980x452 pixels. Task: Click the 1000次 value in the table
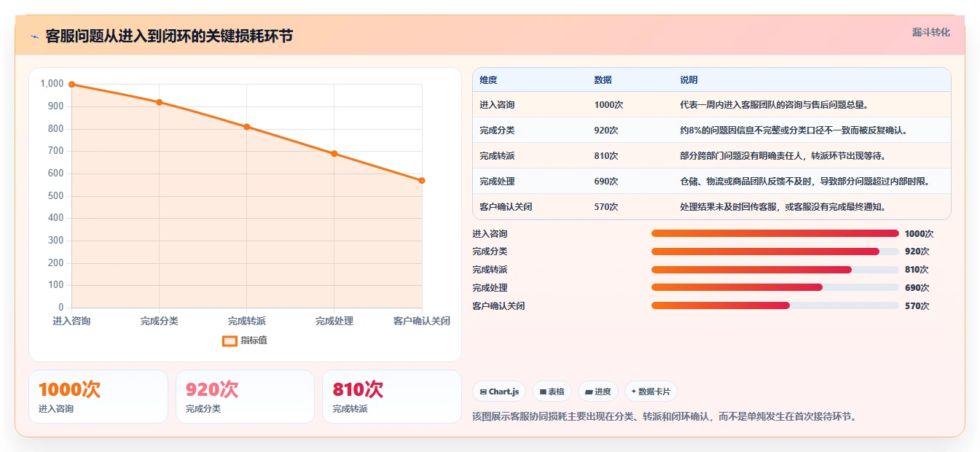click(608, 105)
